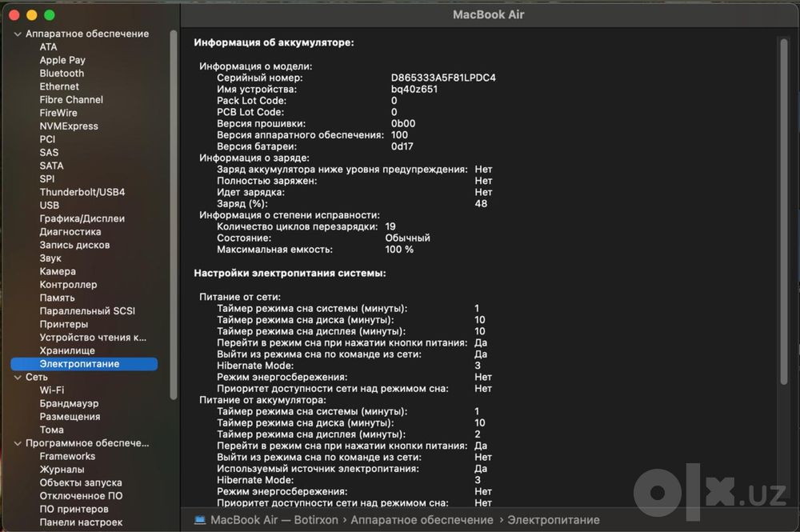Click the MacBook Air laptop icon in path bar

[x=200, y=520]
